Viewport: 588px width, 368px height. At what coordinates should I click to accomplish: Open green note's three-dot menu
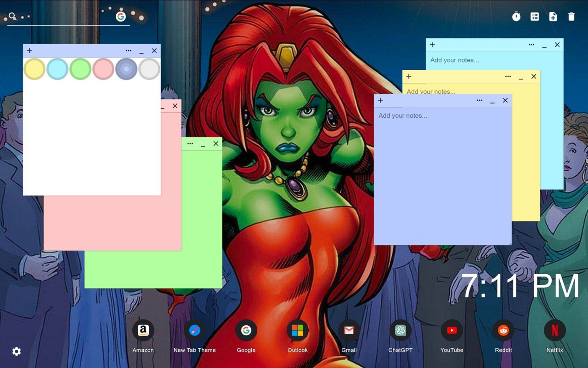pos(190,144)
